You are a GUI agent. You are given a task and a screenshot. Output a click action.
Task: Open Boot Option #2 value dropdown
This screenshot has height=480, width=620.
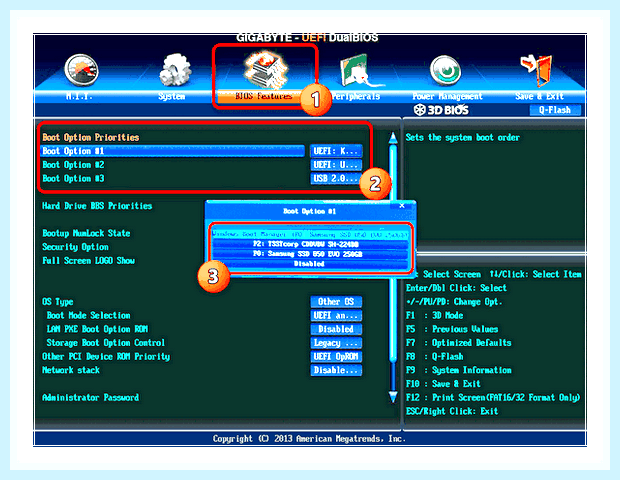point(336,164)
